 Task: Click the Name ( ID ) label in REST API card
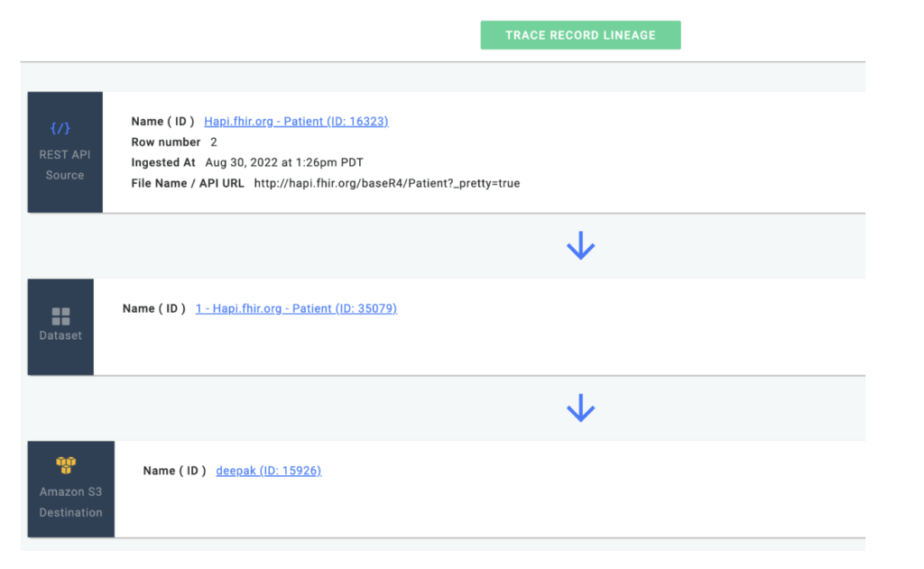[162, 122]
